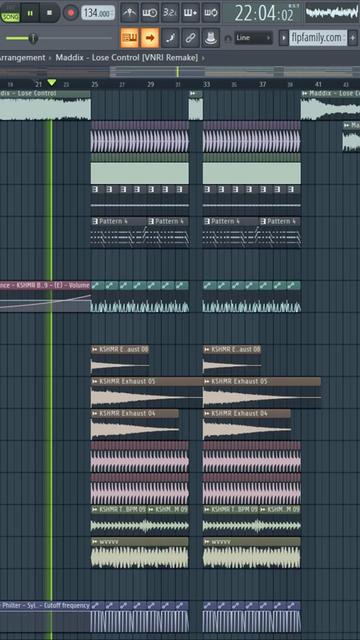
Task: Click the magnet icon beside Line snap
Action: click(x=228, y=38)
